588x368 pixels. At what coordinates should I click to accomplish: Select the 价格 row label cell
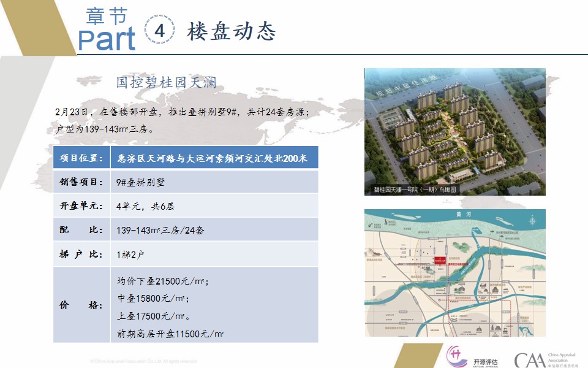(x=81, y=305)
